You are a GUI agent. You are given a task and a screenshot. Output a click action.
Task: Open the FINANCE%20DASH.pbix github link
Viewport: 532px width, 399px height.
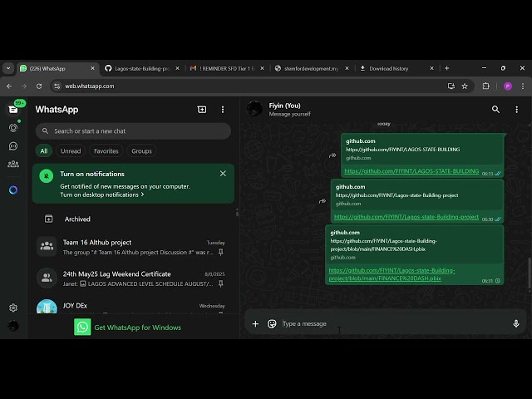[392, 274]
